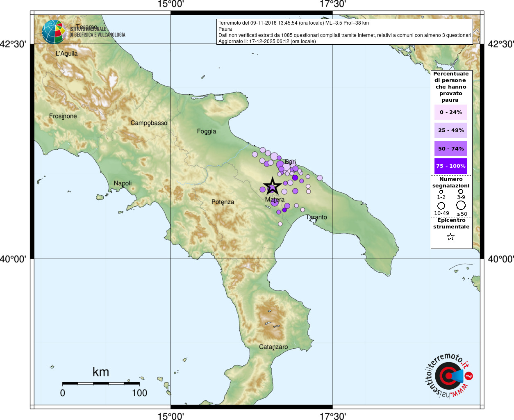Screen dimensions: 514x420
Task: Click the Taranto city label
Action: pyautogui.click(x=316, y=217)
